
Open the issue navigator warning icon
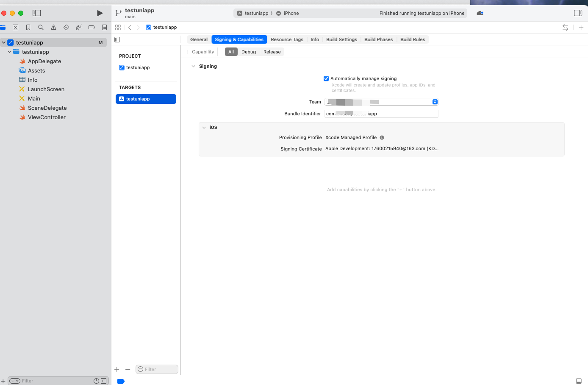[53, 28]
